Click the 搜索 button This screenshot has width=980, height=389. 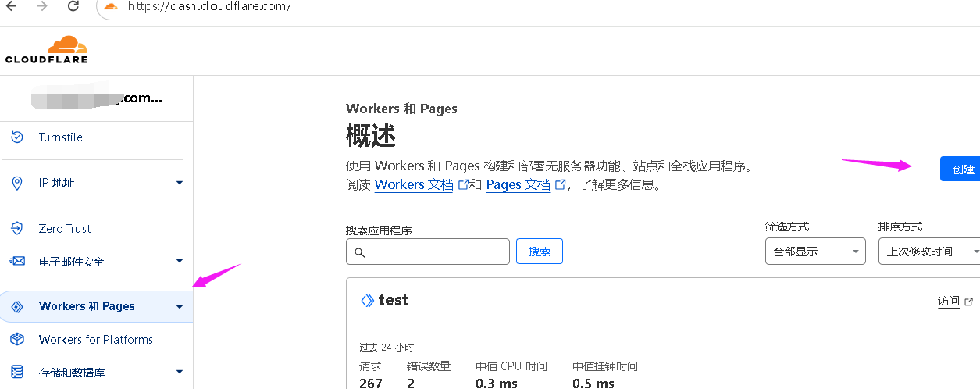[540, 252]
